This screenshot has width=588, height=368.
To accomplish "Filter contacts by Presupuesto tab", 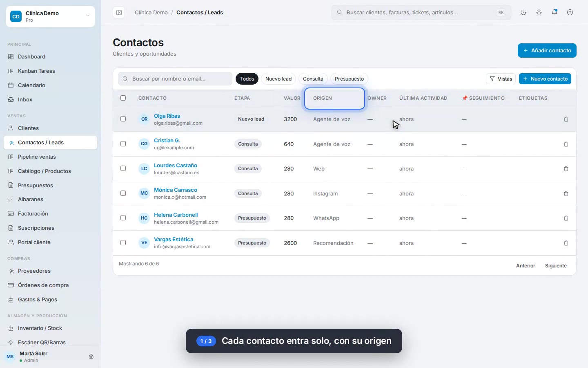I will 349,79.
